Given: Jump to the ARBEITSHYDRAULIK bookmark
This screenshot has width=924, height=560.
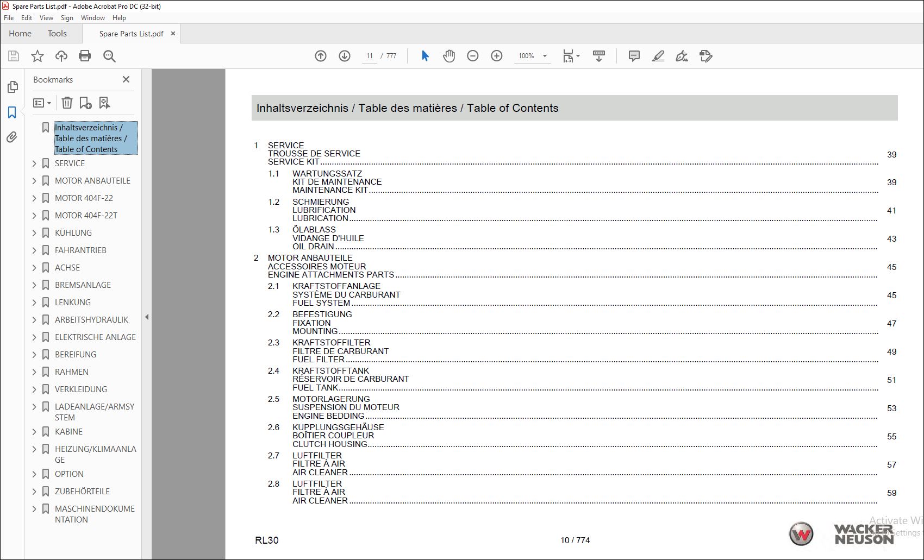Looking at the screenshot, I should 92,320.
